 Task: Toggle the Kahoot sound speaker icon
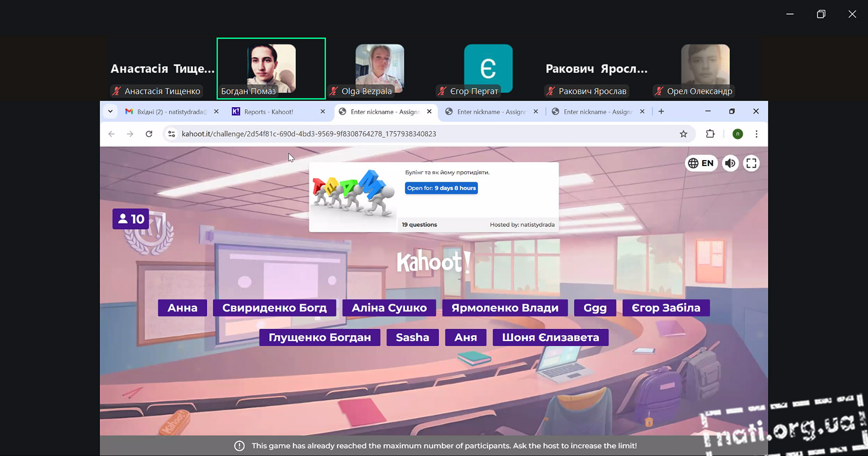click(730, 163)
